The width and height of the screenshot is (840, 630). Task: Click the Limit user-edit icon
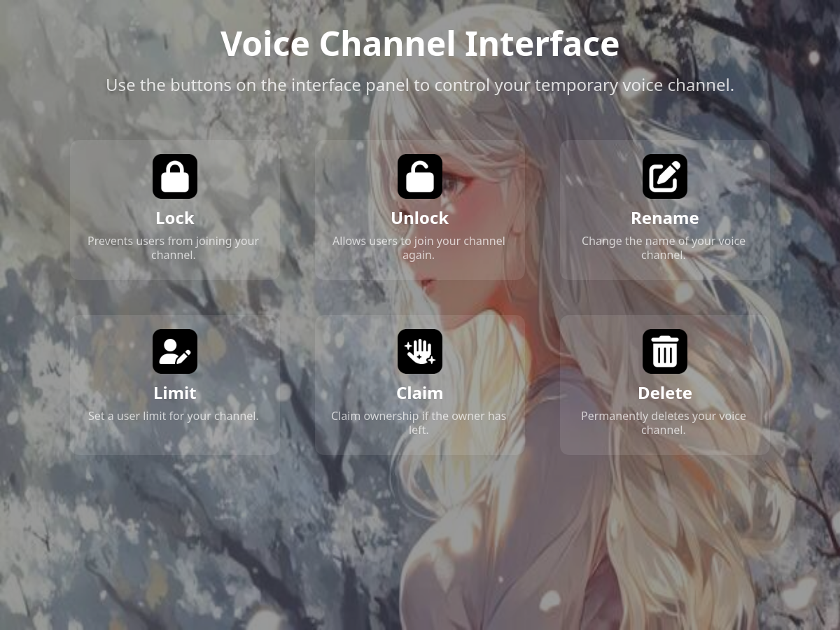tap(175, 351)
